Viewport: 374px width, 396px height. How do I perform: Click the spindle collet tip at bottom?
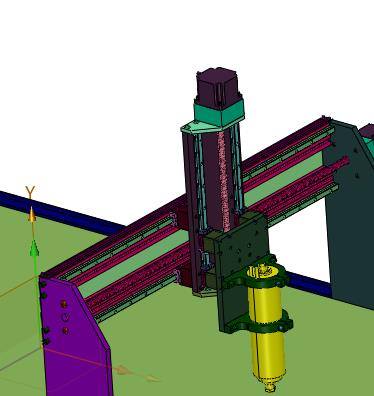[x=270, y=388]
